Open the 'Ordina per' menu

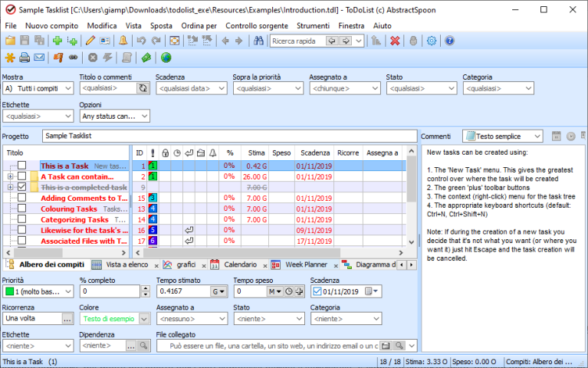[x=199, y=25]
